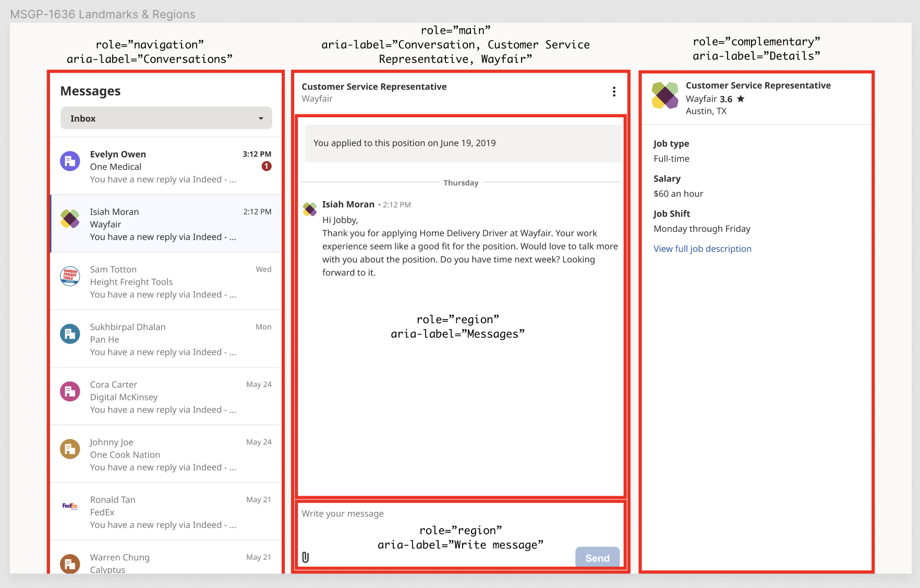The width and height of the screenshot is (920, 588).
Task: Open the Warren Chung conversation
Action: (166, 557)
